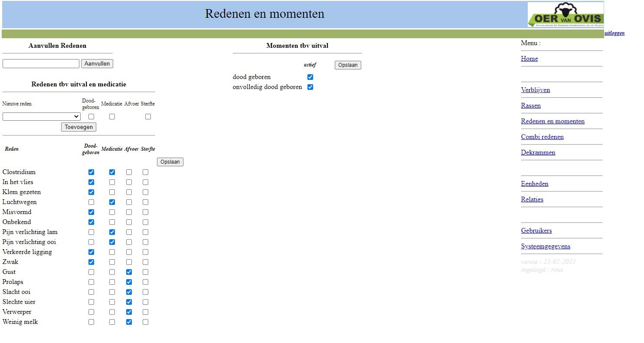Open the Dekrammen link

[538, 152]
